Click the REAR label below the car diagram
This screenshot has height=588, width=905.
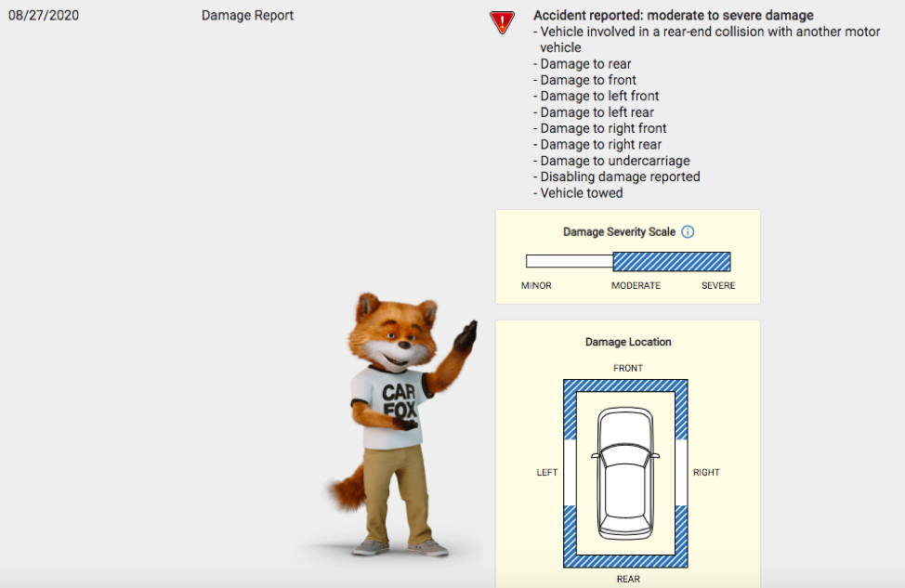click(x=628, y=579)
